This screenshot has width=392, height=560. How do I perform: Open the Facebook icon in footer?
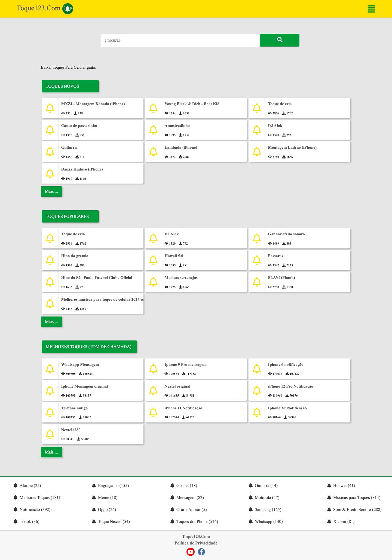tap(201, 552)
